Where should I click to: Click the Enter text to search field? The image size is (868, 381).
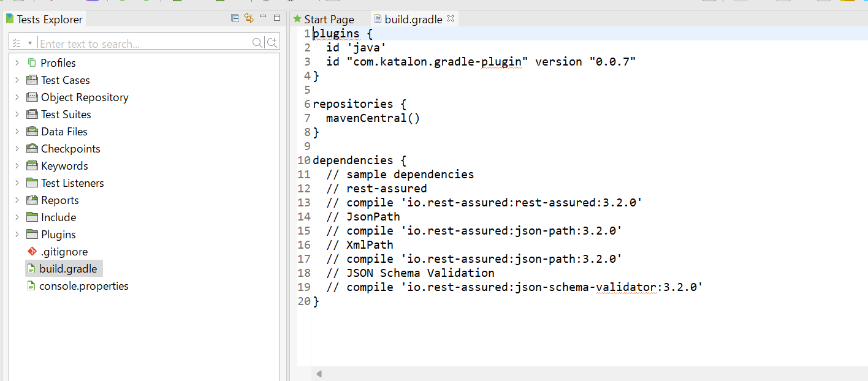point(145,43)
